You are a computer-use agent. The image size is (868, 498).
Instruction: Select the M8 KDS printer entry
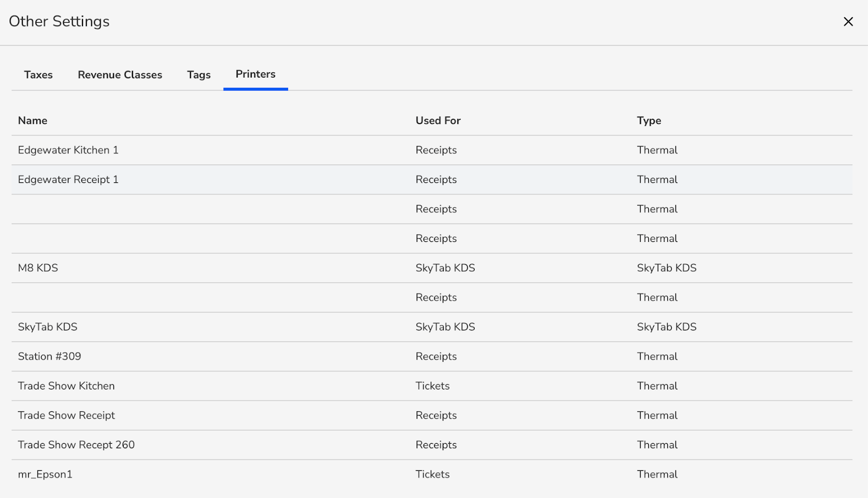(x=38, y=268)
